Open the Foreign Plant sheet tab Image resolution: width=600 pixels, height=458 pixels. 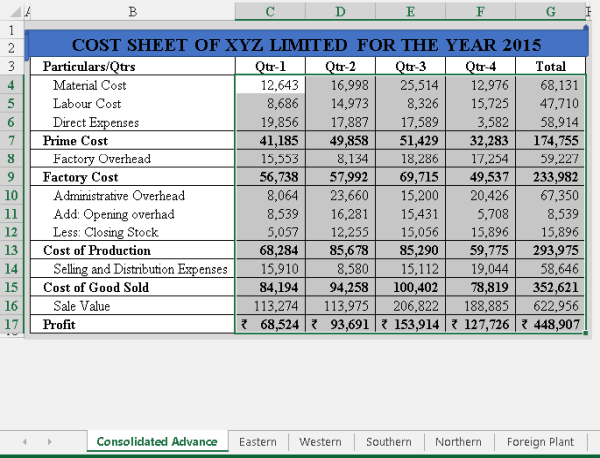[x=540, y=441]
